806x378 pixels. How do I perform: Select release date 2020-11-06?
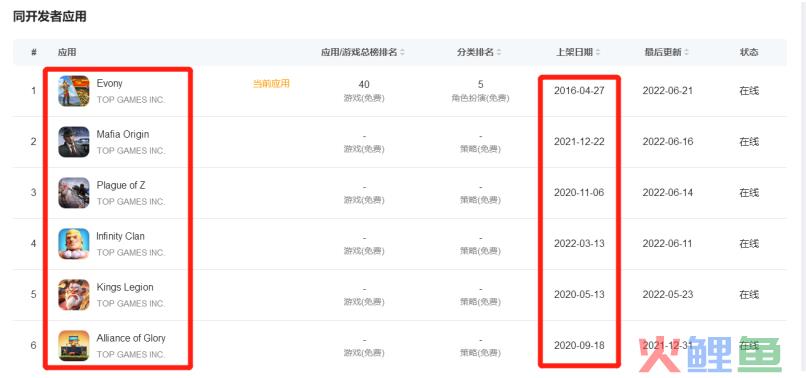pos(579,192)
